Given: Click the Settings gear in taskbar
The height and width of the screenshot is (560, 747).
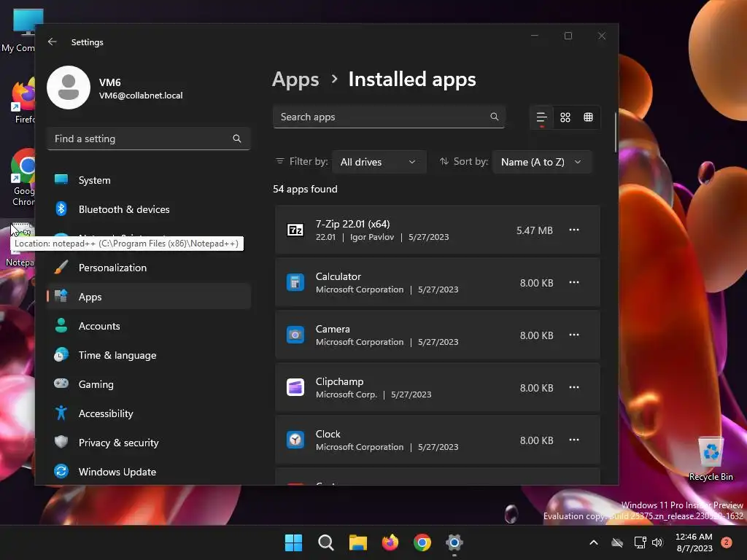Looking at the screenshot, I should tap(454, 542).
